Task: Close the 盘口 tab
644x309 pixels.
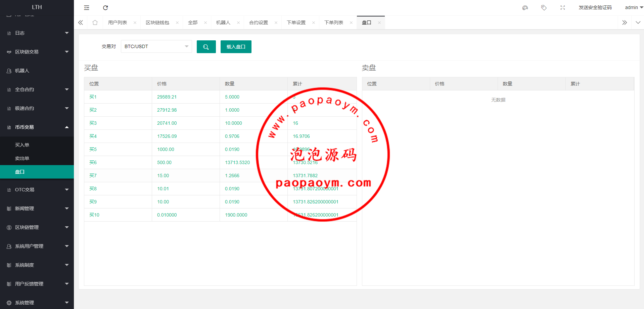Action: [x=379, y=23]
